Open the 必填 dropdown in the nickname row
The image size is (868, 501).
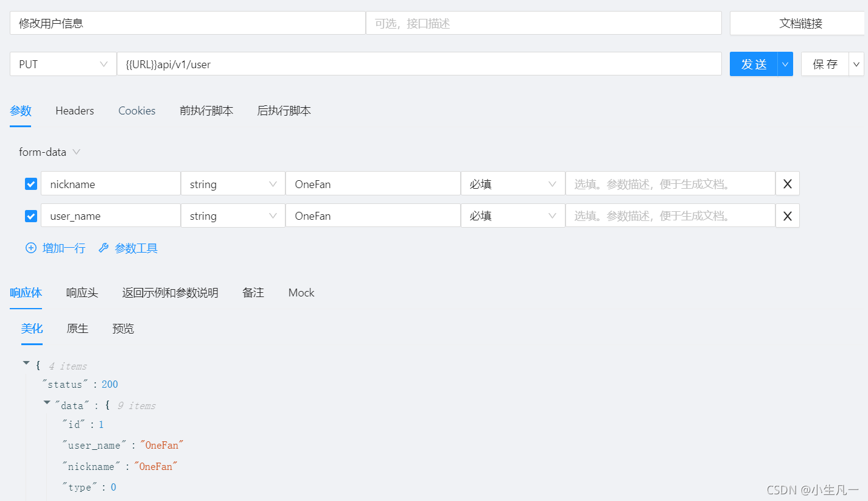(x=513, y=183)
